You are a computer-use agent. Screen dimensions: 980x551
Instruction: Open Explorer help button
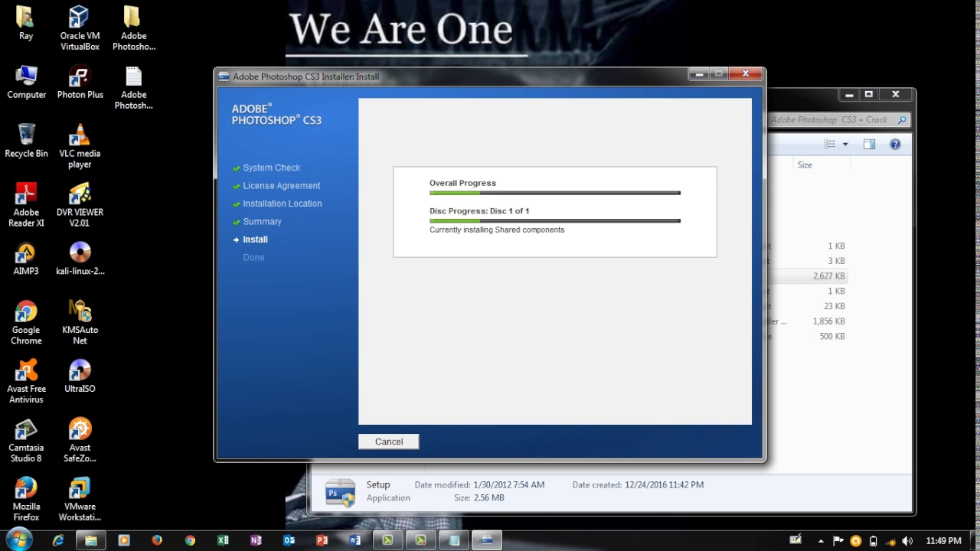click(x=895, y=144)
